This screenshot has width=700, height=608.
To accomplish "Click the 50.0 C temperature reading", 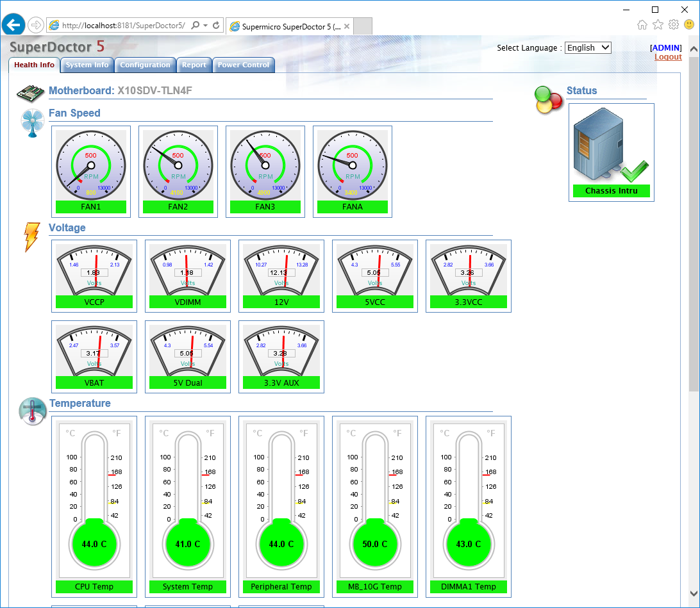I will 375,544.
